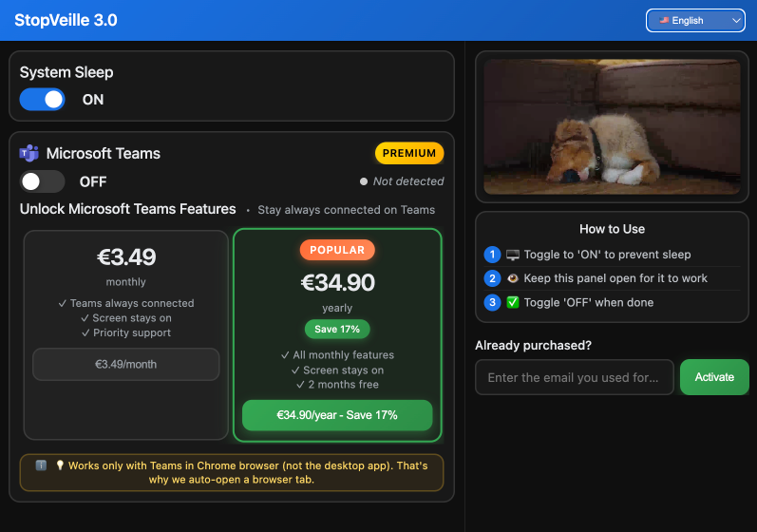Click the blue number 2 step badge
Image resolution: width=757 pixels, height=532 pixels.
492,278
